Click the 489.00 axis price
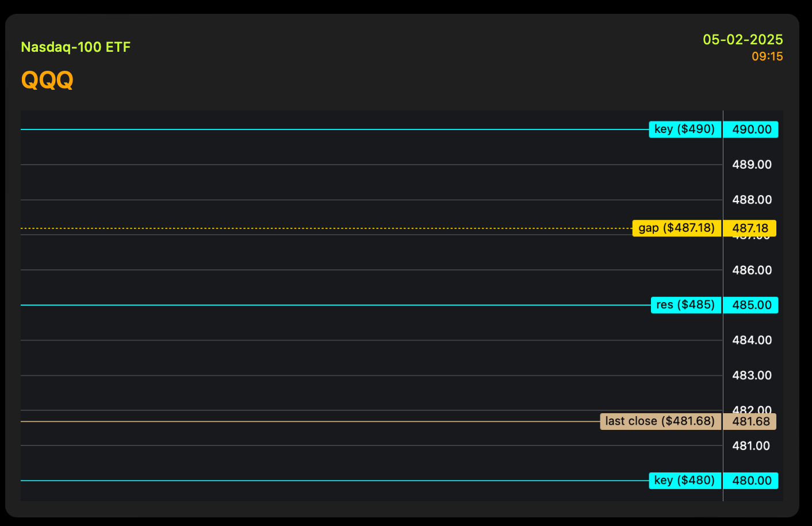The height and width of the screenshot is (526, 812). pos(752,165)
